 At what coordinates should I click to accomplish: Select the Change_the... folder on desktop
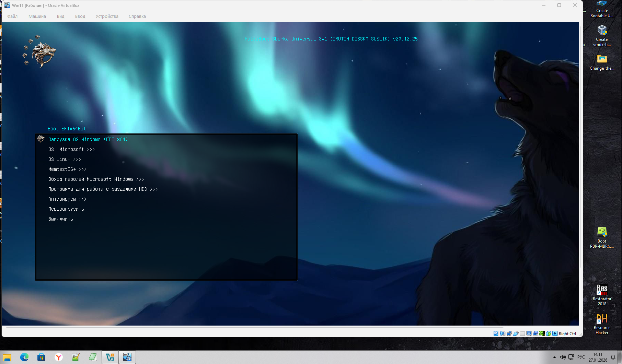point(602,62)
